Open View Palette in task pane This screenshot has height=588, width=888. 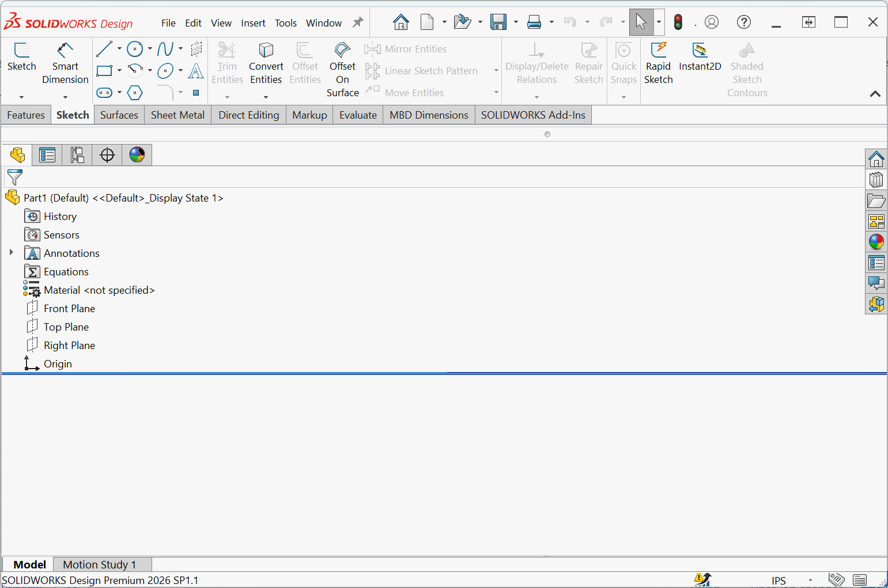click(876, 221)
